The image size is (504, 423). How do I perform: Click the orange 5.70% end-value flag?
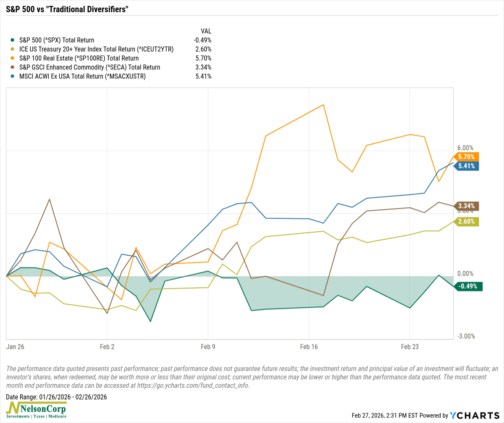[x=466, y=157]
